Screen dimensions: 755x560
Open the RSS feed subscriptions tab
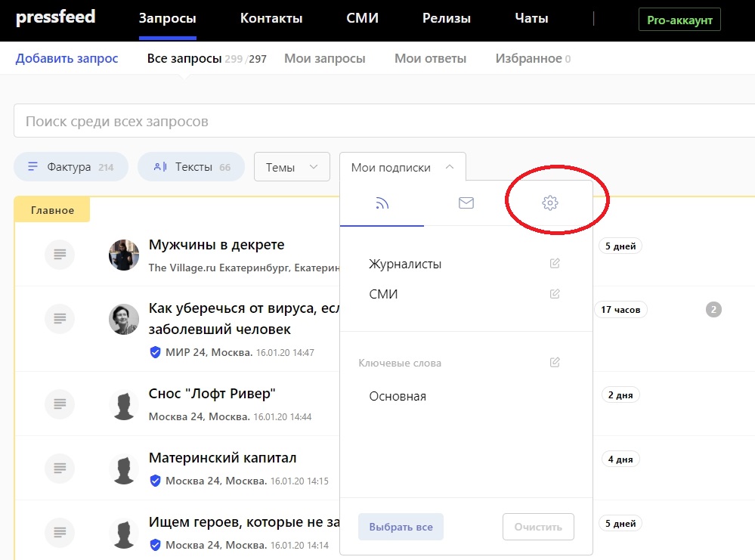382,203
